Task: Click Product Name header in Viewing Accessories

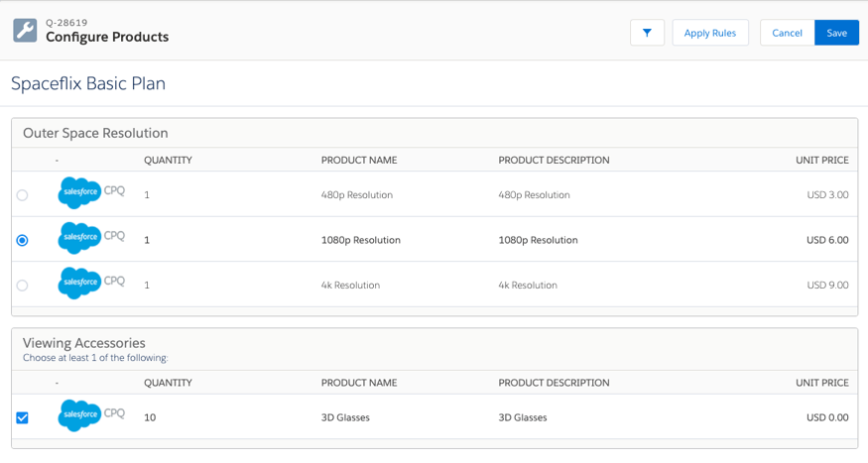Action: coord(358,383)
